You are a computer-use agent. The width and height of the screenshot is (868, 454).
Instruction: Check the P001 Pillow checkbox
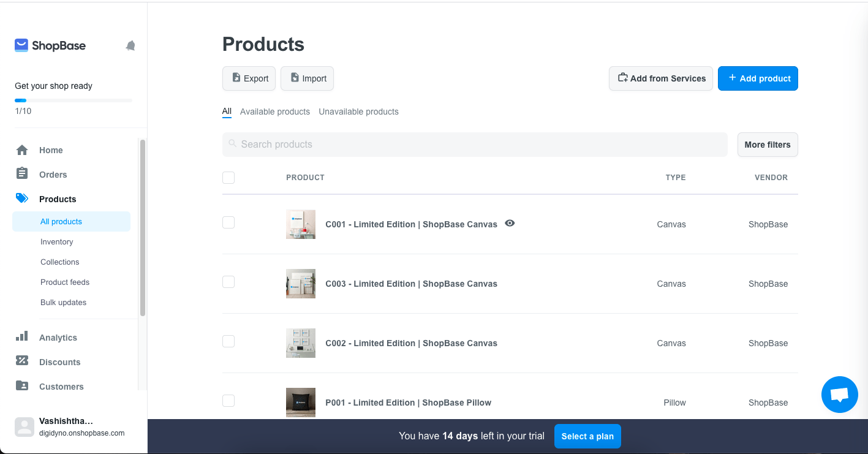point(228,401)
